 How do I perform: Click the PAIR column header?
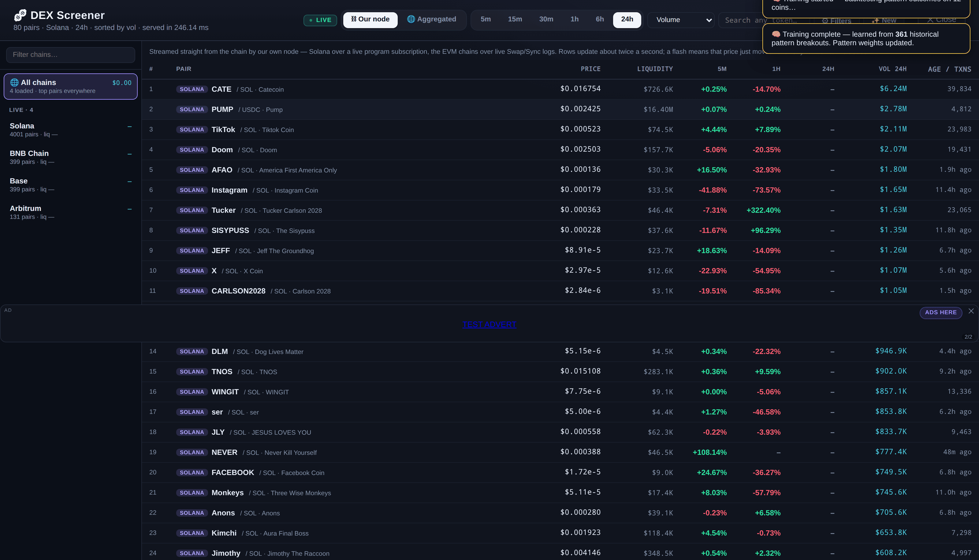coord(184,69)
